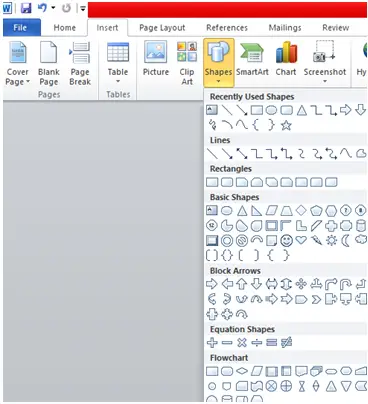Select the Division equation shape
Screen dimensions: 368x404
pos(256,342)
